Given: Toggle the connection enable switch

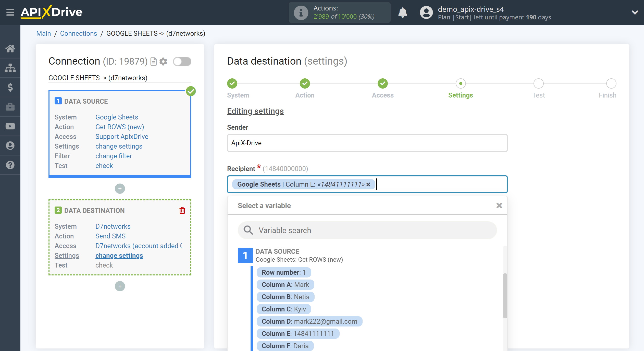Looking at the screenshot, I should tap(182, 62).
